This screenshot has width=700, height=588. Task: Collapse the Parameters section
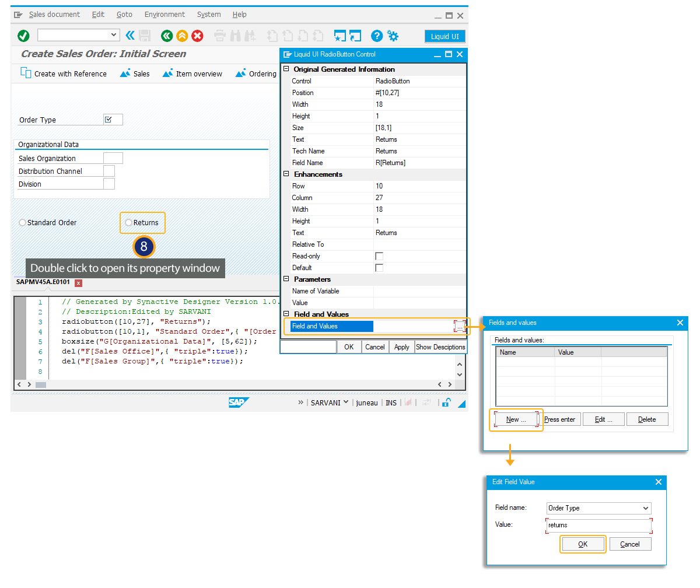pyautogui.click(x=286, y=279)
